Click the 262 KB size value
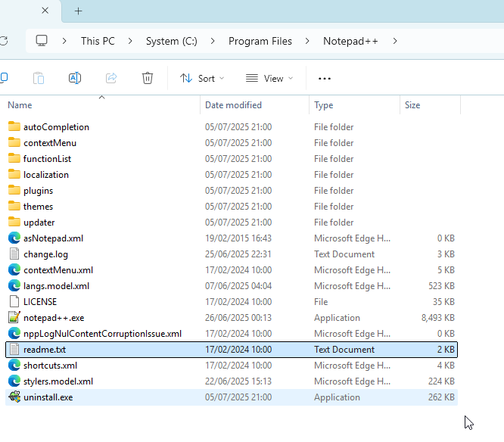 [x=441, y=397]
